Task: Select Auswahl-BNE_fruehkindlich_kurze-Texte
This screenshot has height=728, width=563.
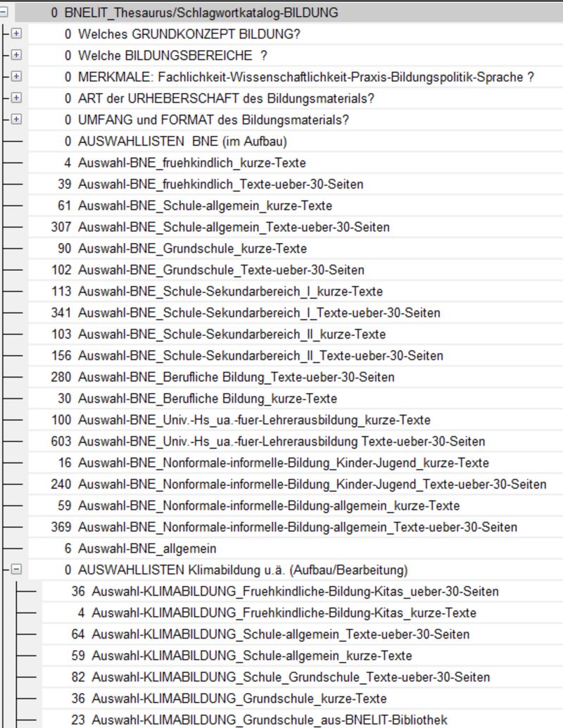Action: coord(191,163)
